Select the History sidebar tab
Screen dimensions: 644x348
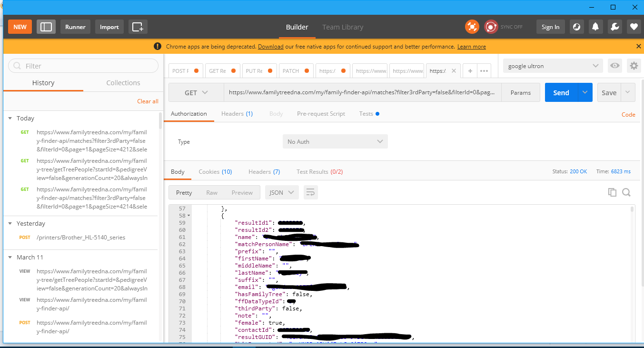point(43,83)
